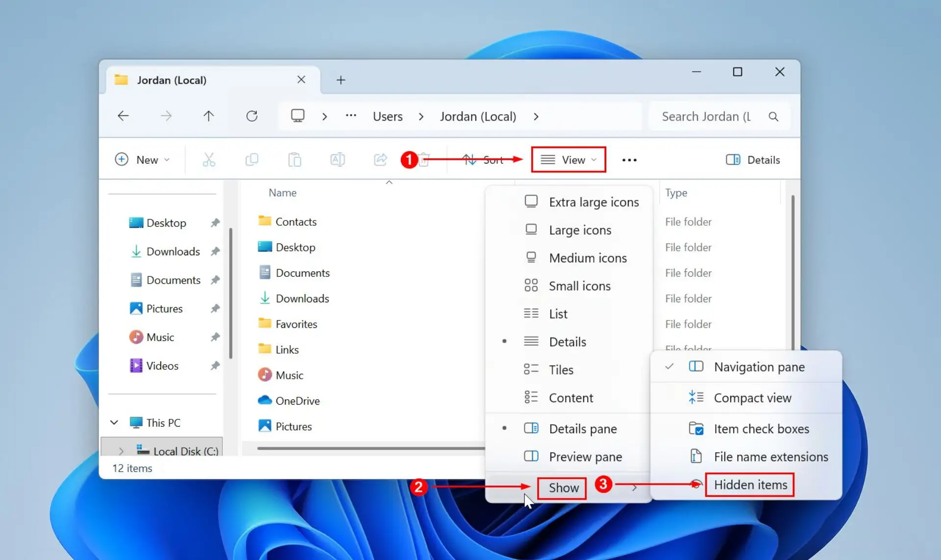
Task: Enable Compact view option
Action: (x=746, y=398)
